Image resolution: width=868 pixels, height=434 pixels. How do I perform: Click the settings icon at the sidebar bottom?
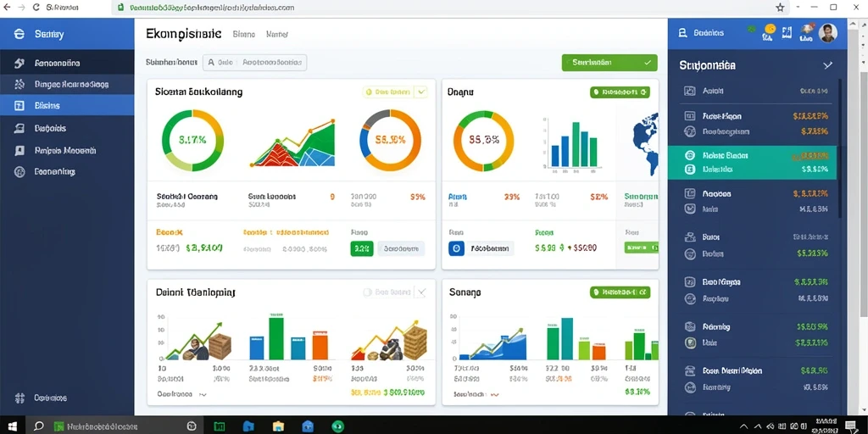(x=20, y=398)
